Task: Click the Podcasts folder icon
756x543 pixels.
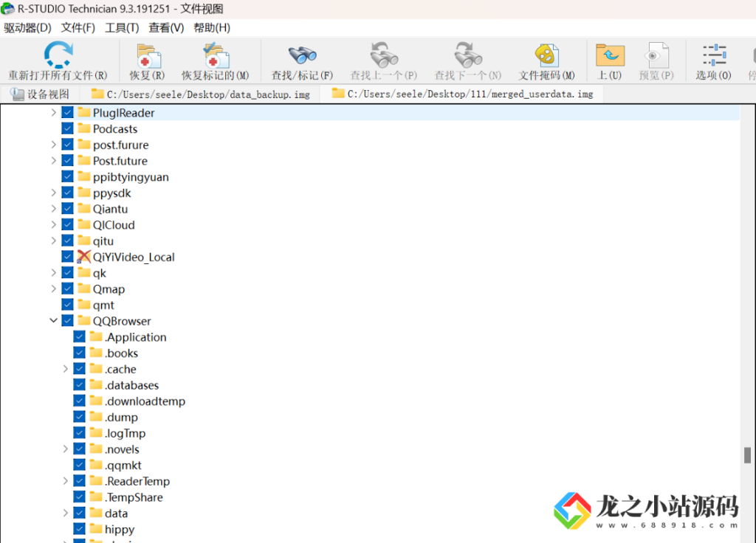Action: pyautogui.click(x=84, y=128)
